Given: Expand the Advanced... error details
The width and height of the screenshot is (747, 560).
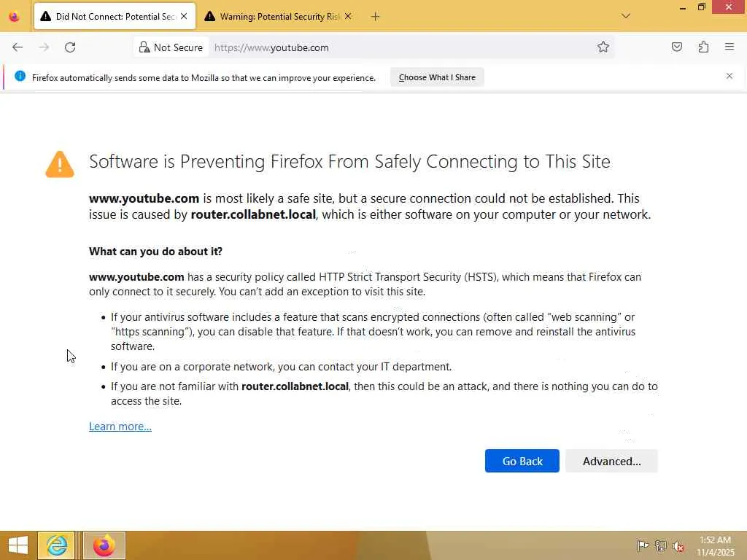Looking at the screenshot, I should (x=611, y=461).
